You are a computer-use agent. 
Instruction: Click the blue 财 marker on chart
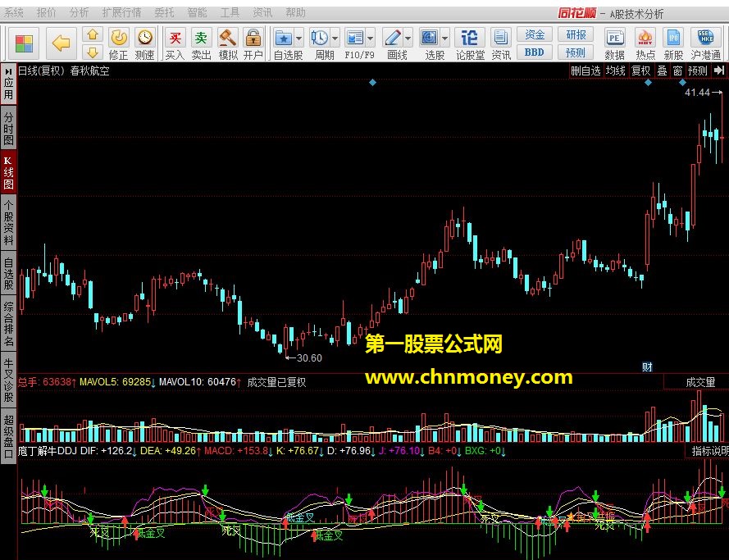coord(647,367)
